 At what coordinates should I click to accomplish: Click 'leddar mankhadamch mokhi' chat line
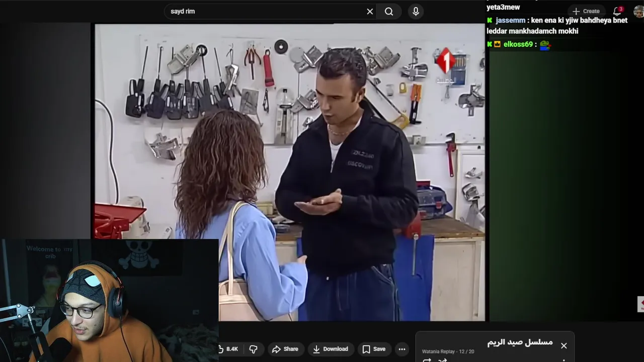532,31
